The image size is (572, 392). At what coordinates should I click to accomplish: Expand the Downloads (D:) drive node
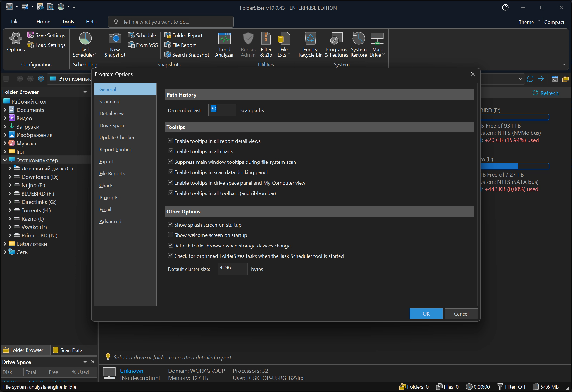10,177
